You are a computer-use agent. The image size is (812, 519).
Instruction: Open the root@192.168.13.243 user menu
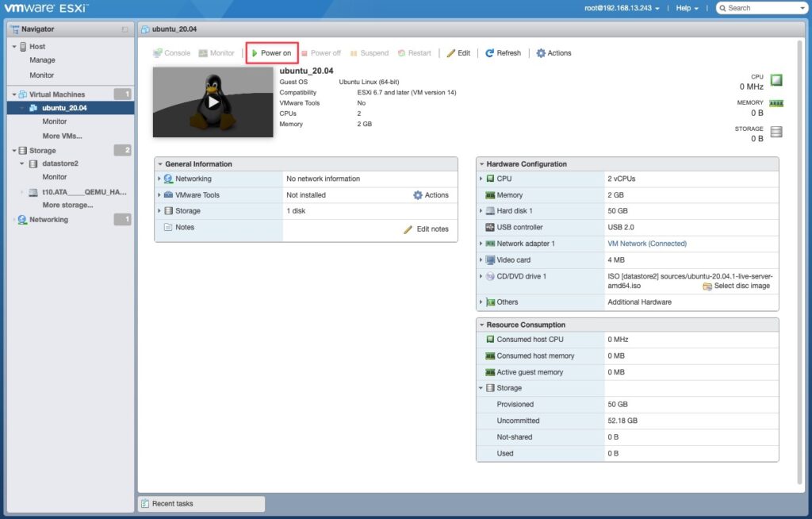point(622,8)
